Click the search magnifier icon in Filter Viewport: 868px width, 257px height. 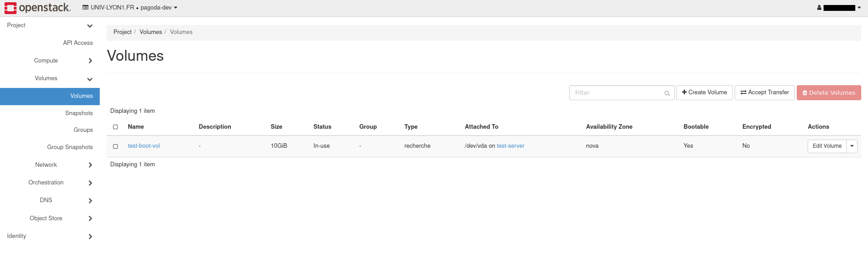pyautogui.click(x=667, y=93)
